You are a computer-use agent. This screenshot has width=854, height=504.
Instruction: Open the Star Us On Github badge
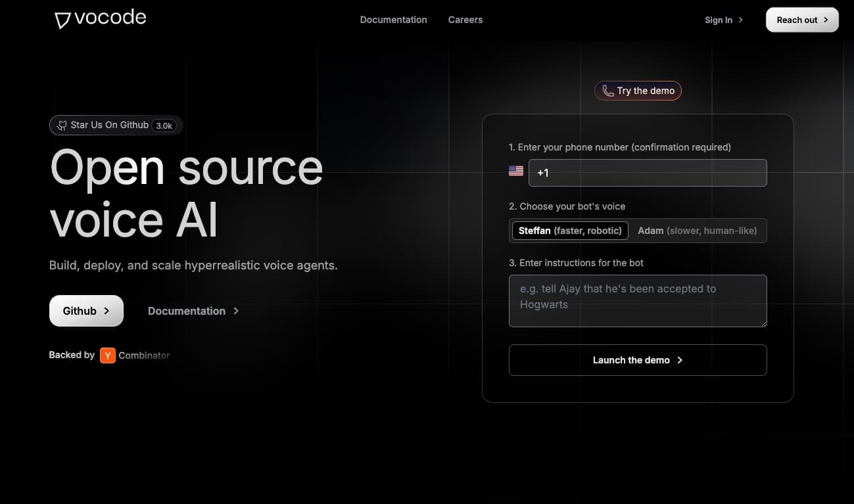coord(116,125)
